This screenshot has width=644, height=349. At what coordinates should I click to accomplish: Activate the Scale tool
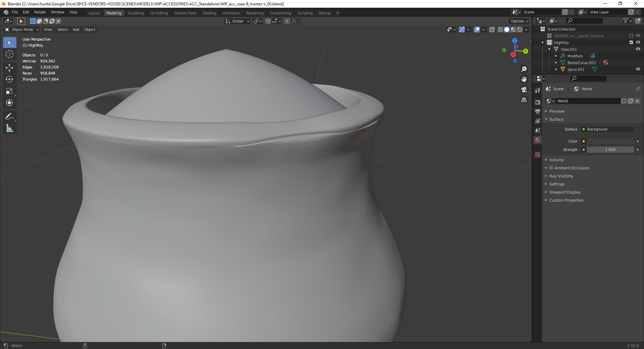coord(9,91)
